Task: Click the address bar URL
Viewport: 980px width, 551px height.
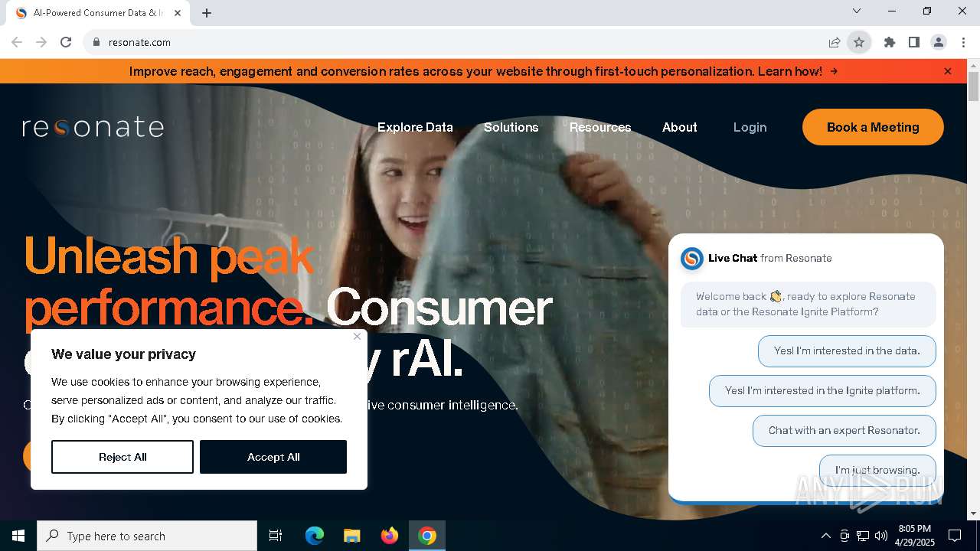Action: 139,42
